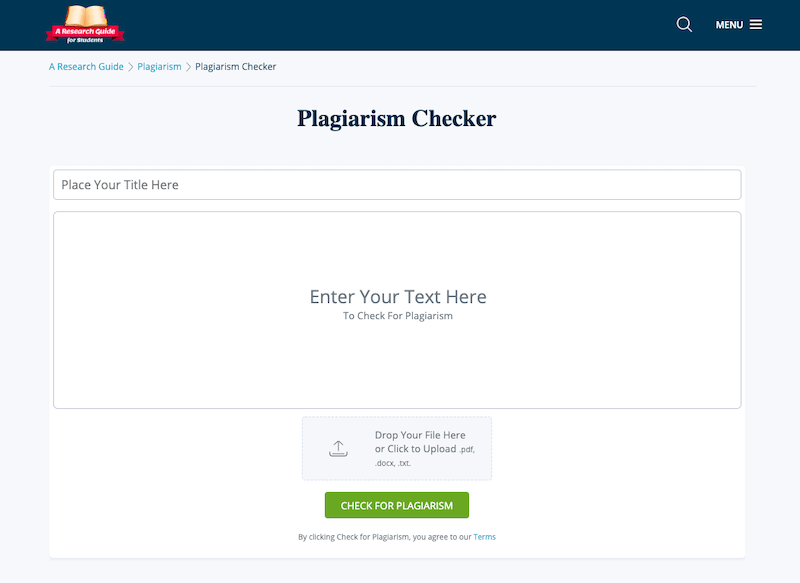Screen dimensions: 800x583
Task: Click the Plagiarism Checker page heading
Action: click(x=397, y=118)
